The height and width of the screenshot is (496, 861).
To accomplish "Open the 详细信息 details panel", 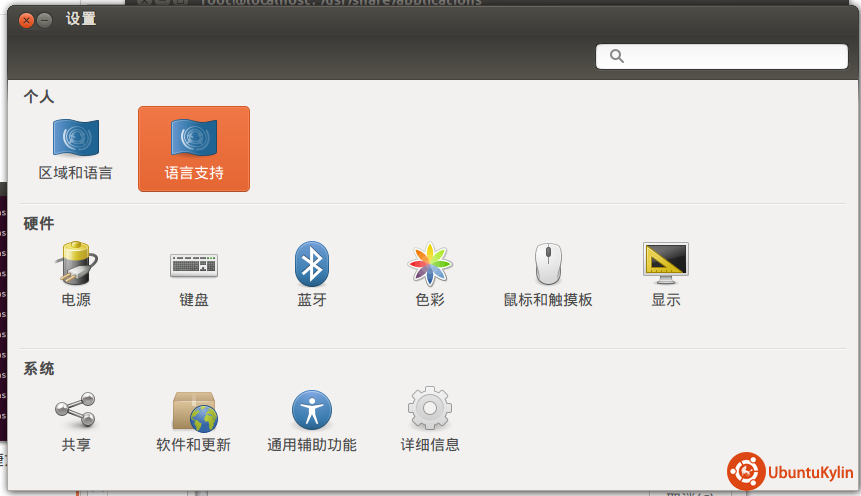I will coord(430,420).
